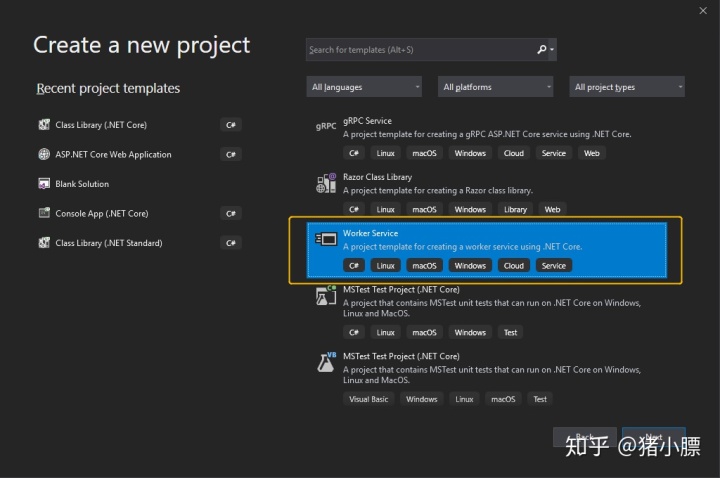The width and height of the screenshot is (720, 478).
Task: Select the C# MSTest Test Project (.NET Core) title
Action: point(401,289)
